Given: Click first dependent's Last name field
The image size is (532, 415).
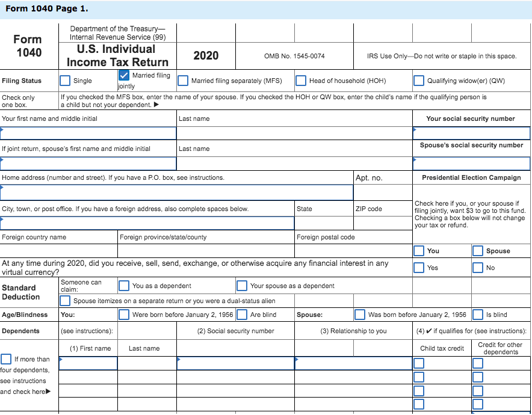Looking at the screenshot, I should pyautogui.click(x=147, y=363).
